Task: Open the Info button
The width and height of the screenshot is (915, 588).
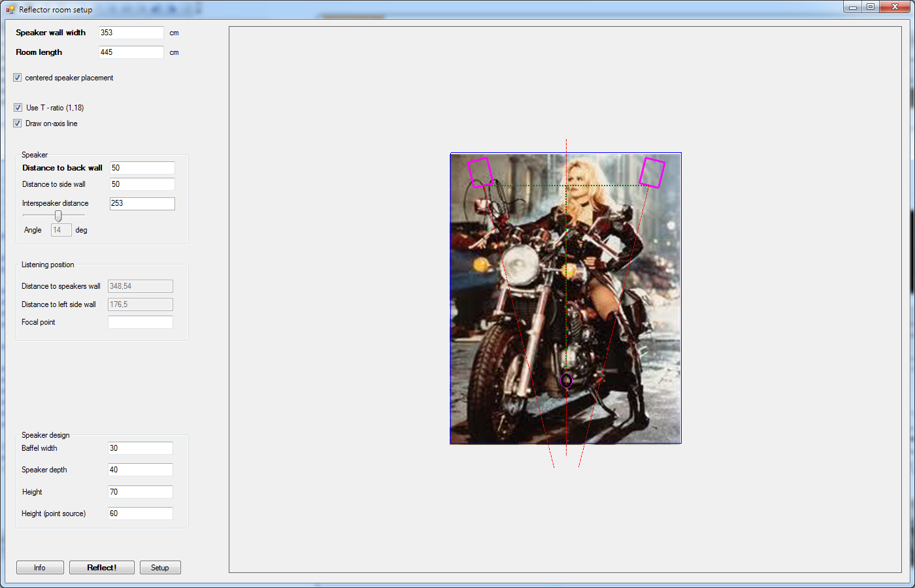Action: tap(40, 568)
